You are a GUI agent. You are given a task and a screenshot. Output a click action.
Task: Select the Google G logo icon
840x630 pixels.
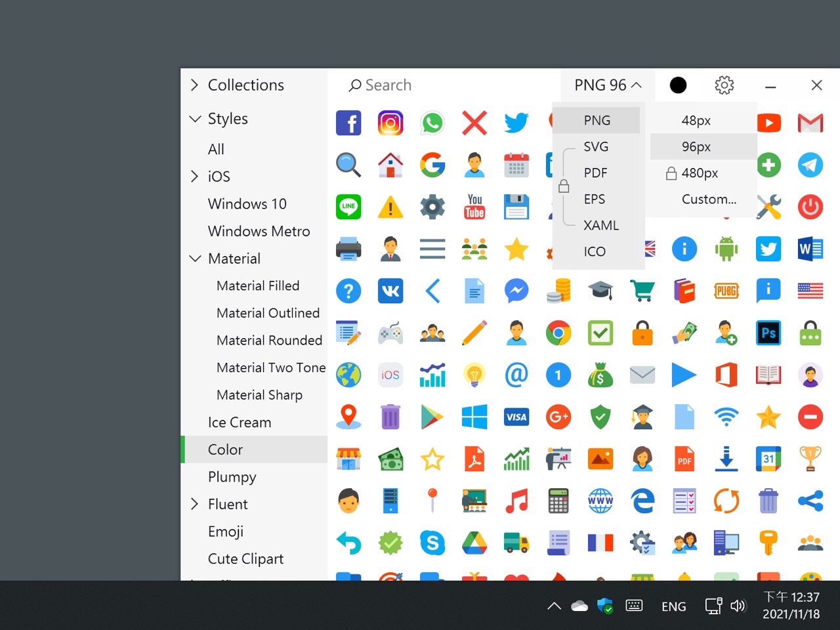pyautogui.click(x=432, y=165)
